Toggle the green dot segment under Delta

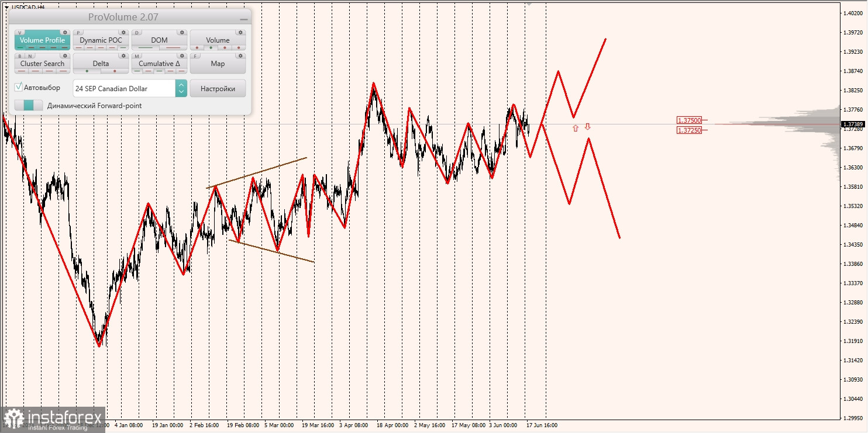point(87,71)
